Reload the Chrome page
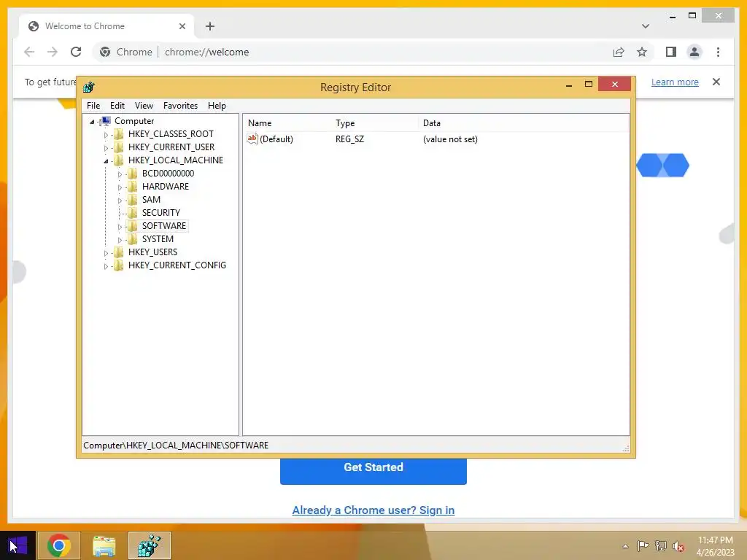 (x=76, y=52)
